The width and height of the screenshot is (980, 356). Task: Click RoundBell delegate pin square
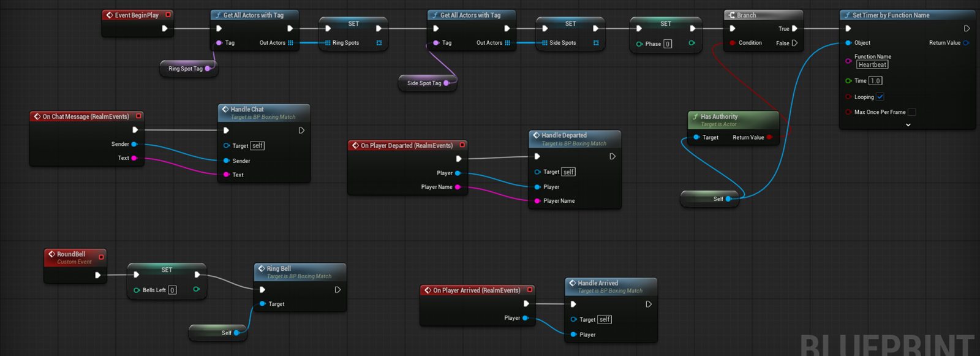click(101, 257)
